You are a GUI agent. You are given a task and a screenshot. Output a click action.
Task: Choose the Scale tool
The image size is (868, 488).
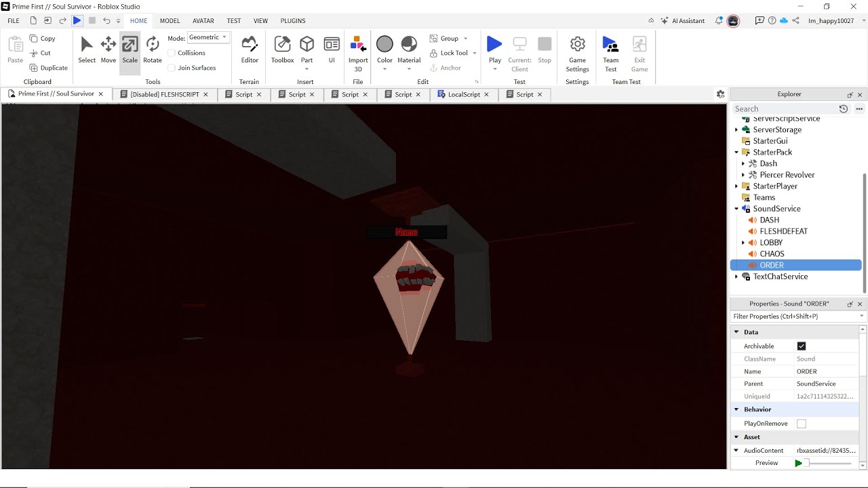[130, 52]
